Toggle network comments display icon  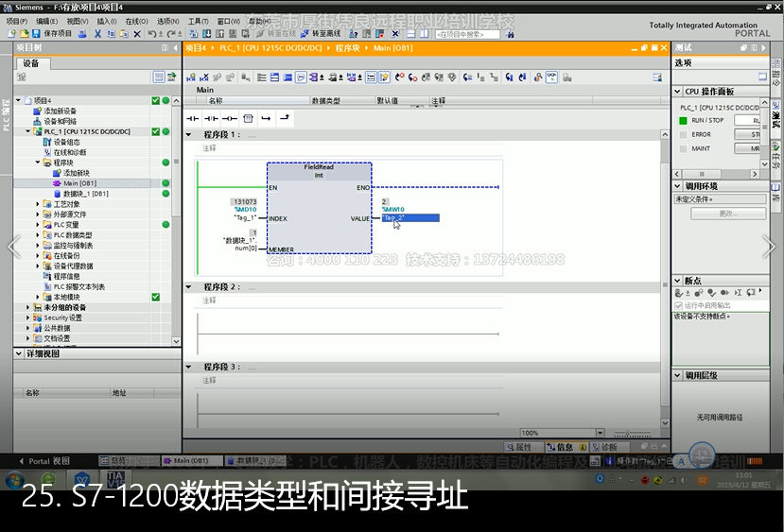(371, 77)
